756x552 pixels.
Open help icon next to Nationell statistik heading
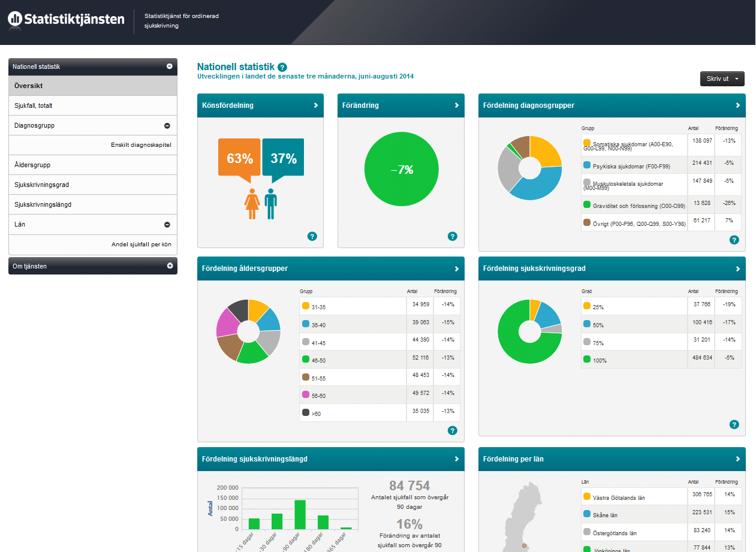282,67
